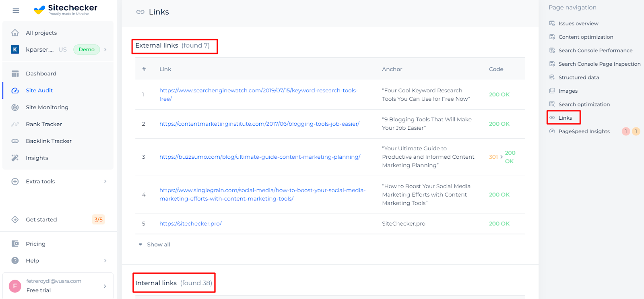Click All projects label
644x299 pixels.
[41, 33]
